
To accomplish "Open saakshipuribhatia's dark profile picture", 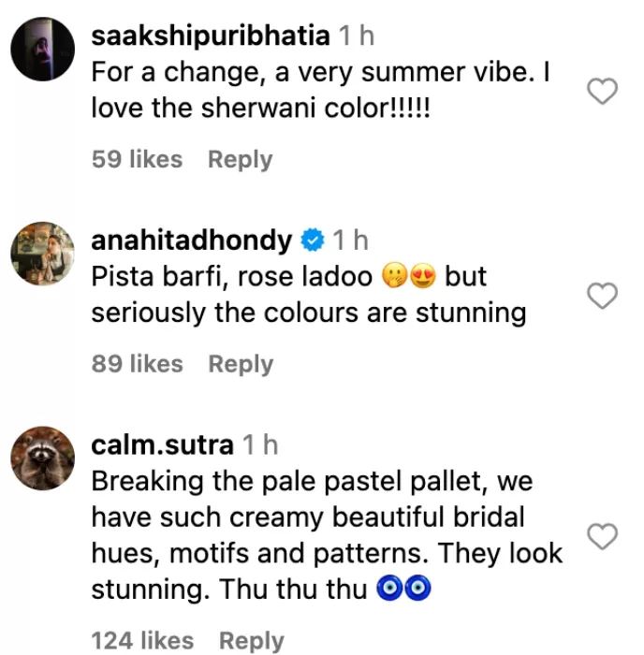I will (43, 49).
